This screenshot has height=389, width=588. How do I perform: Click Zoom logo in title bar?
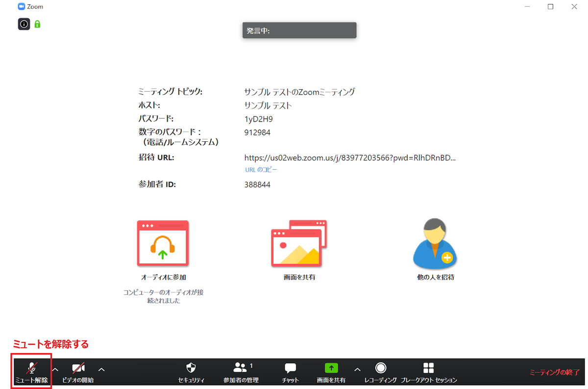coord(21,6)
